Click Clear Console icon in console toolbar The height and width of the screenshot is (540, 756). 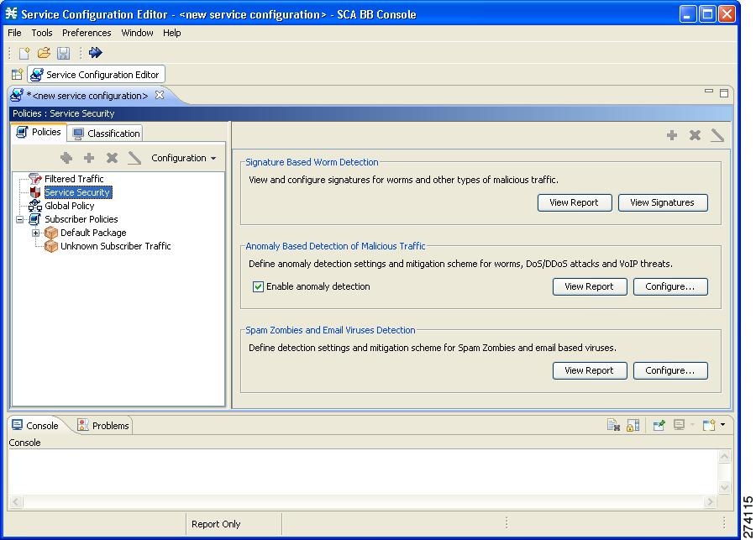[x=613, y=426]
